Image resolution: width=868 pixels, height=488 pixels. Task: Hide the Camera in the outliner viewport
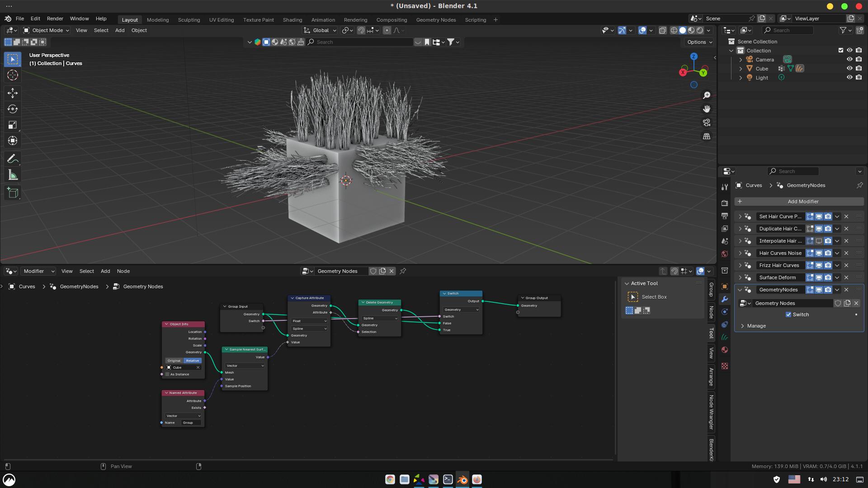point(849,60)
